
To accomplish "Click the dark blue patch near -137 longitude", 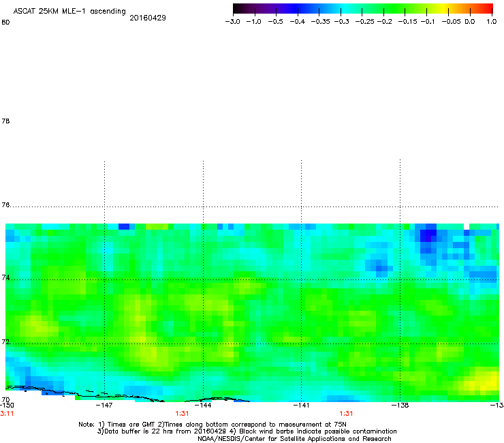I will tap(428, 235).
